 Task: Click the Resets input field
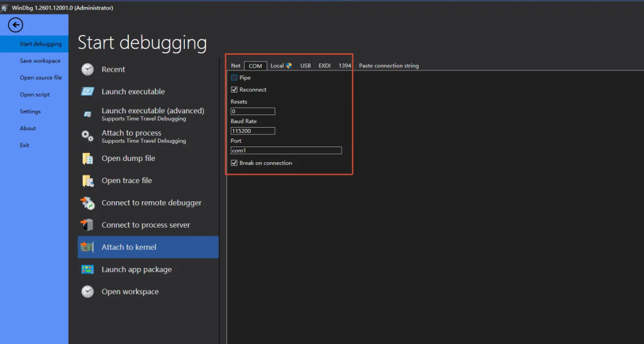[253, 111]
